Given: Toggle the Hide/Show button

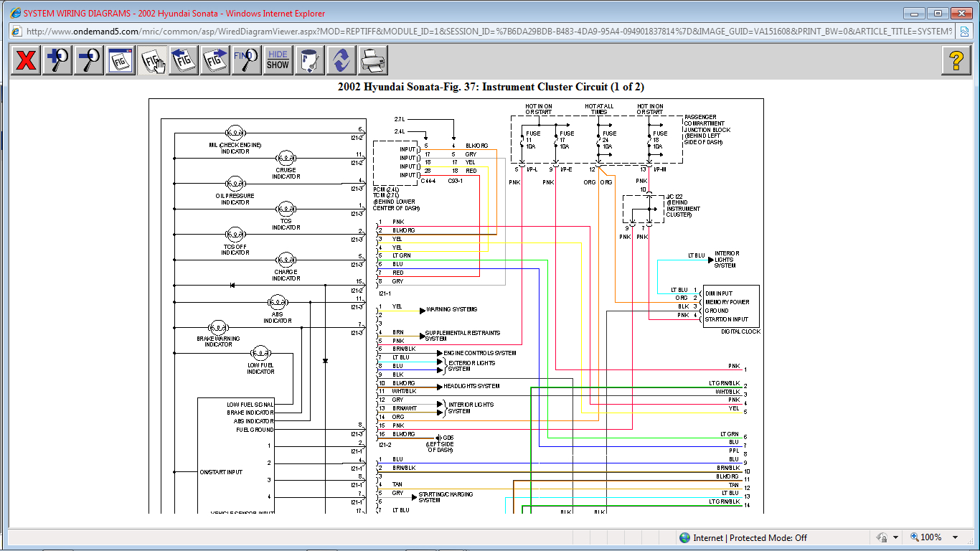Looking at the screenshot, I should [278, 60].
